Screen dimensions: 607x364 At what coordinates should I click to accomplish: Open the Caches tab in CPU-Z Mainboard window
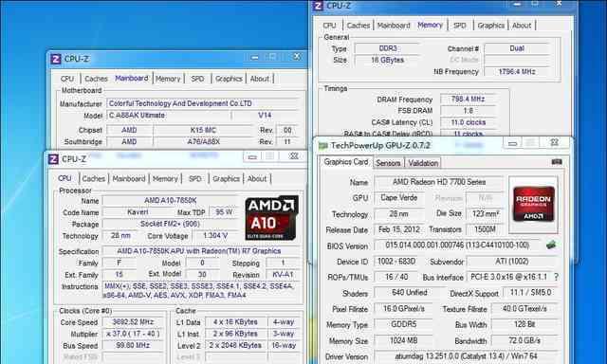pyautogui.click(x=96, y=79)
